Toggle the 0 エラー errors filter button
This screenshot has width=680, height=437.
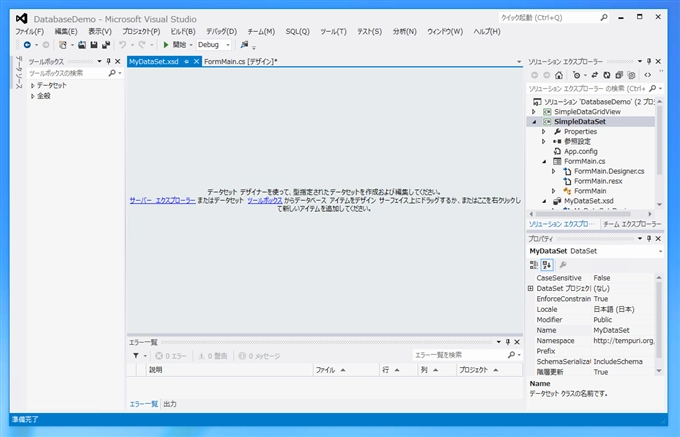click(171, 356)
